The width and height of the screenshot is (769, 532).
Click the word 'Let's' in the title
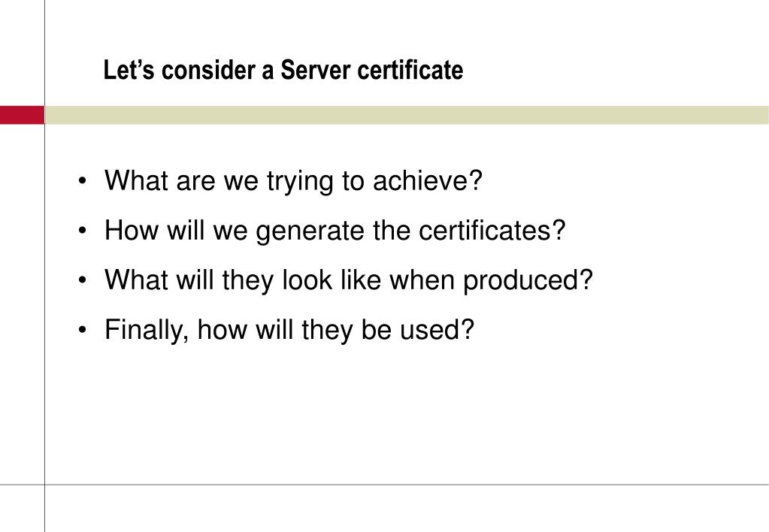click(x=129, y=70)
